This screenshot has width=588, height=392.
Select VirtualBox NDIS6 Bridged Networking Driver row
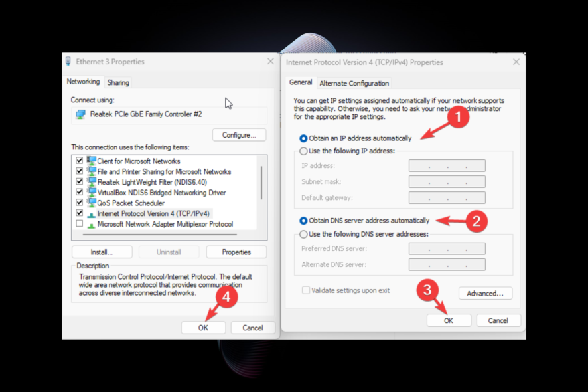pyautogui.click(x=162, y=193)
